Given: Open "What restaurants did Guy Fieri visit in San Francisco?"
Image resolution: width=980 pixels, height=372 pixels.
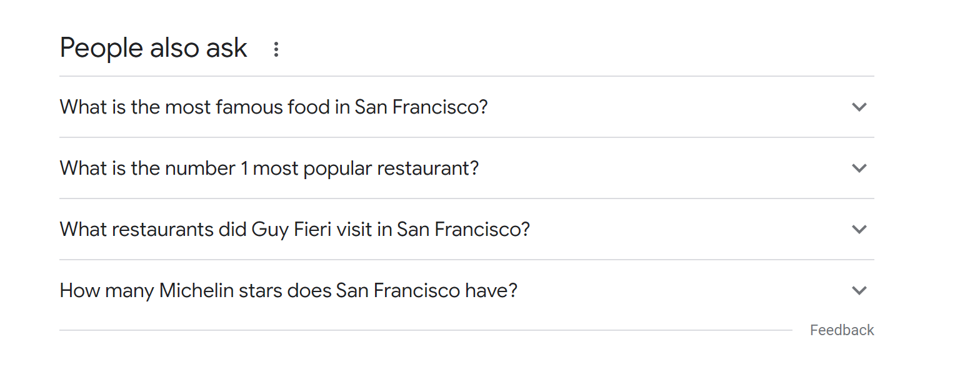Looking at the screenshot, I should 294,230.
